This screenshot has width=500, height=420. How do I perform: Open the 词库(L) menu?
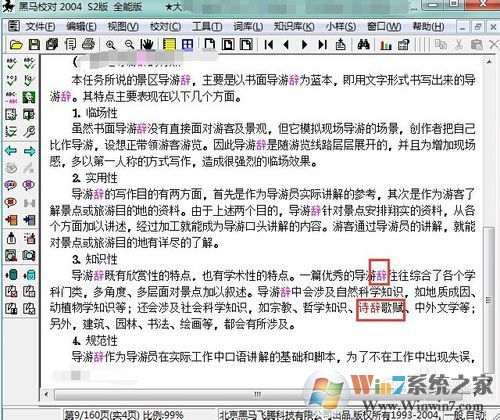pos(248,26)
